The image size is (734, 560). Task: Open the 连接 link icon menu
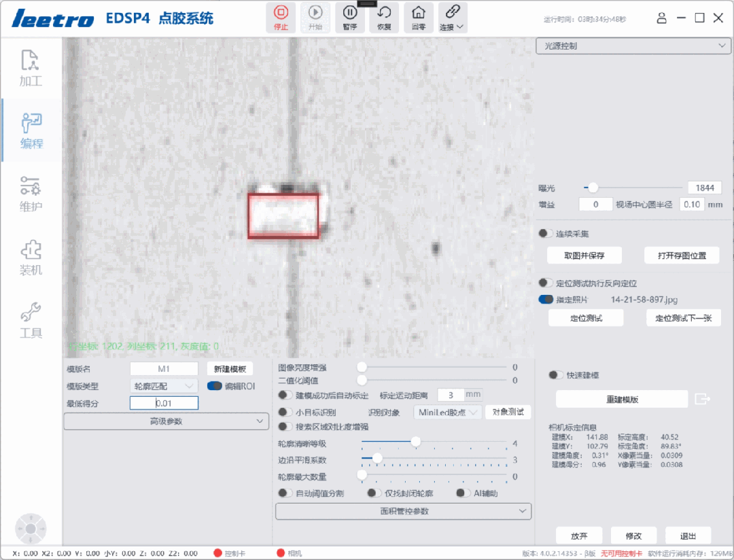(451, 17)
